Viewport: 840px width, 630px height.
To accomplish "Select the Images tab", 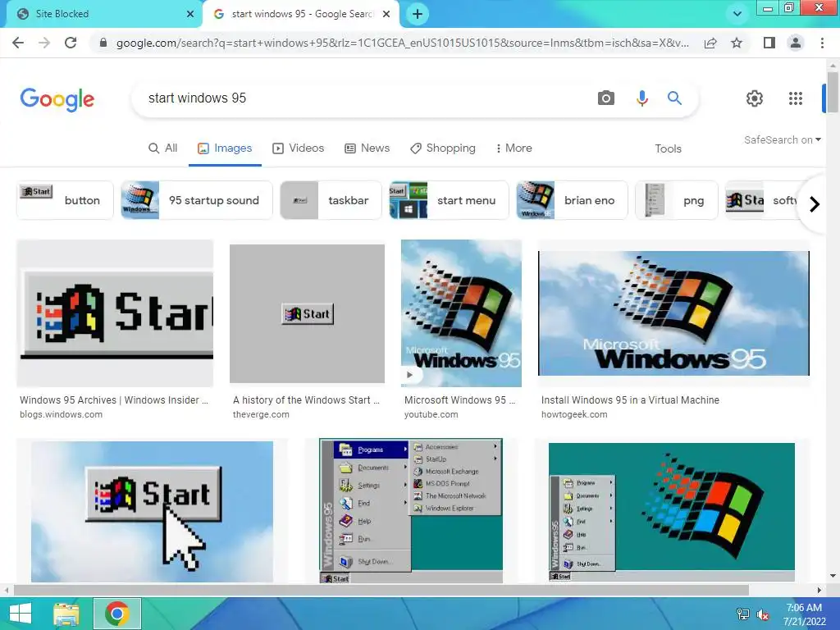I will click(225, 148).
